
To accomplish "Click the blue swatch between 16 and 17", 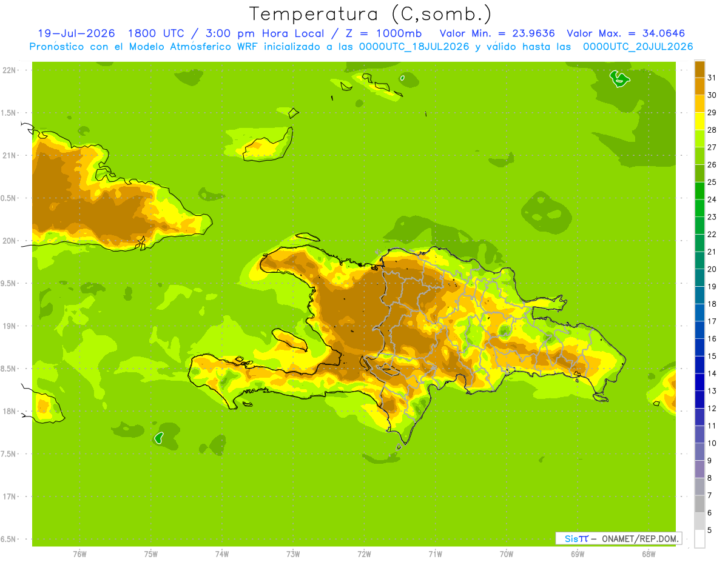I will (x=699, y=330).
